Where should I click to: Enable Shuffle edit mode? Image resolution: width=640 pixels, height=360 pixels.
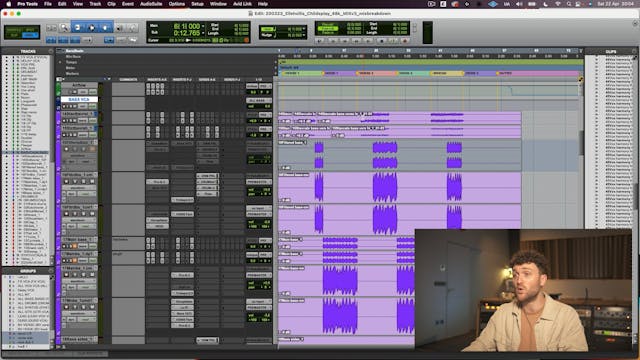[x=14, y=30]
